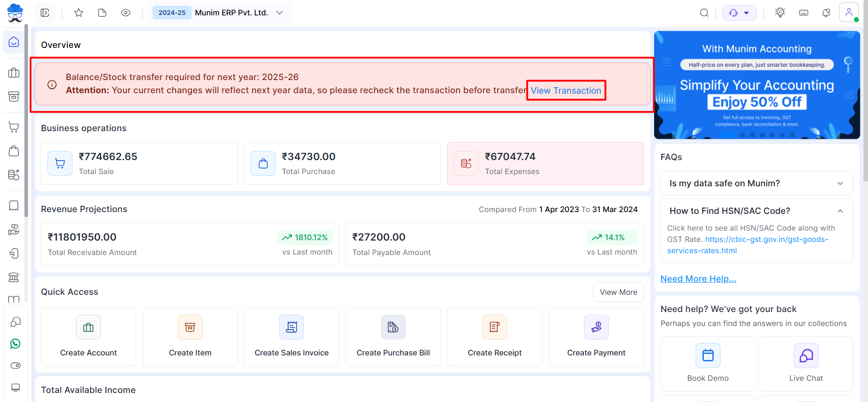Open Total Purchase ₹34730.00 card
868x402 pixels.
coord(342,164)
